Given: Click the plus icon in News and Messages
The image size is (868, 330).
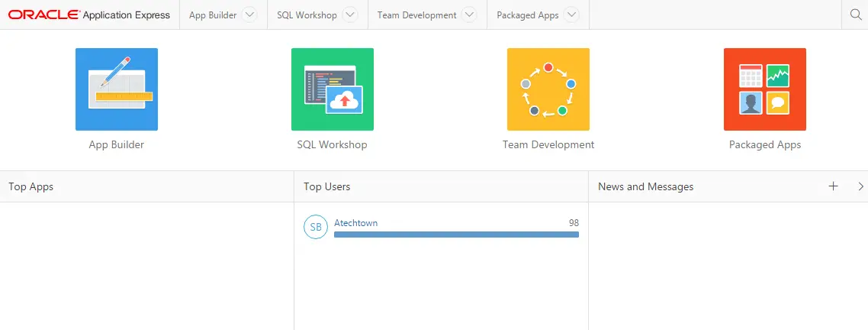Looking at the screenshot, I should point(833,186).
